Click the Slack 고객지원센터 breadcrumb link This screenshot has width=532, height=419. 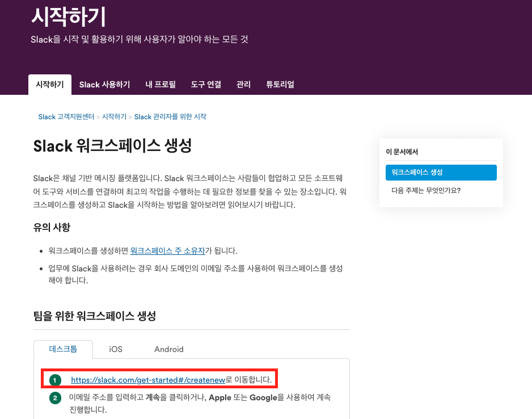coord(66,117)
